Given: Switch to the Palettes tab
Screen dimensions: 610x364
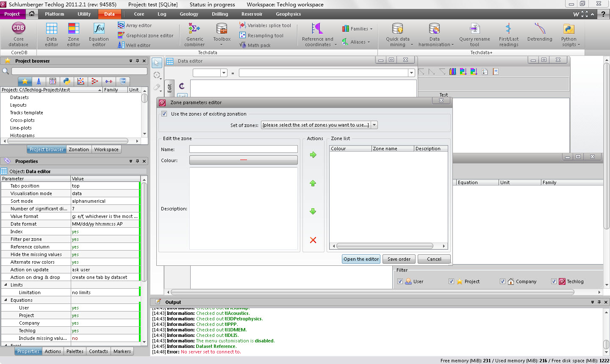Looking at the screenshot, I should pyautogui.click(x=75, y=351).
